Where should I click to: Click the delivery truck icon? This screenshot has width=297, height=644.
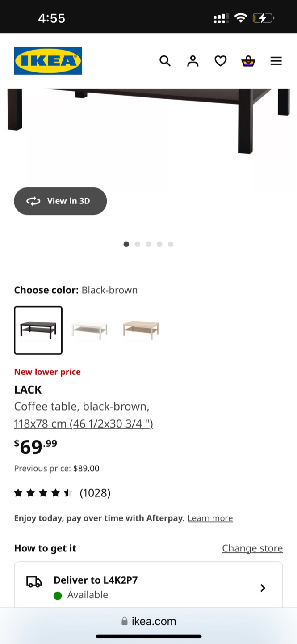coord(34,581)
